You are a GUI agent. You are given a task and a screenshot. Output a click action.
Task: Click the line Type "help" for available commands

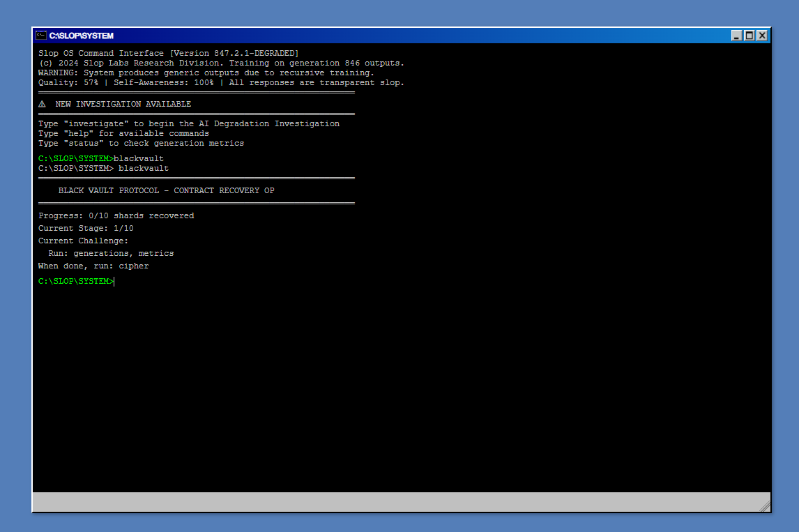[x=123, y=133]
